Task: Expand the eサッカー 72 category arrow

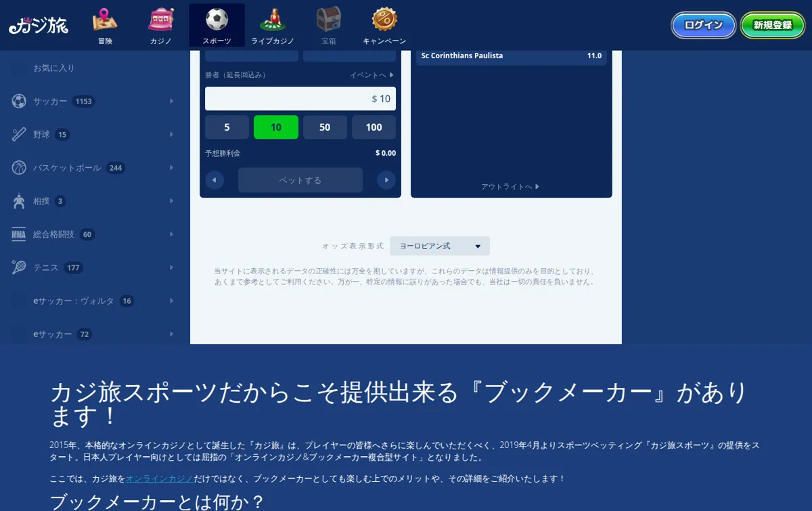Action: (172, 334)
